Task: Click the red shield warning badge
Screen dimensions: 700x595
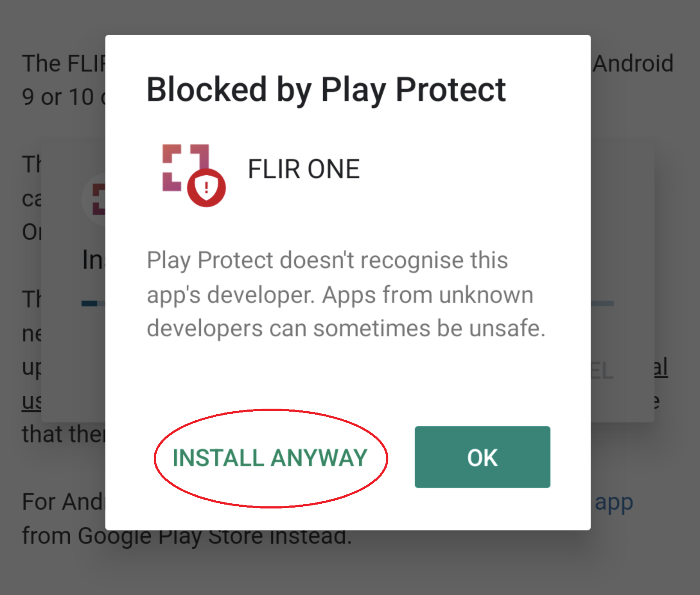Action: pos(206,188)
